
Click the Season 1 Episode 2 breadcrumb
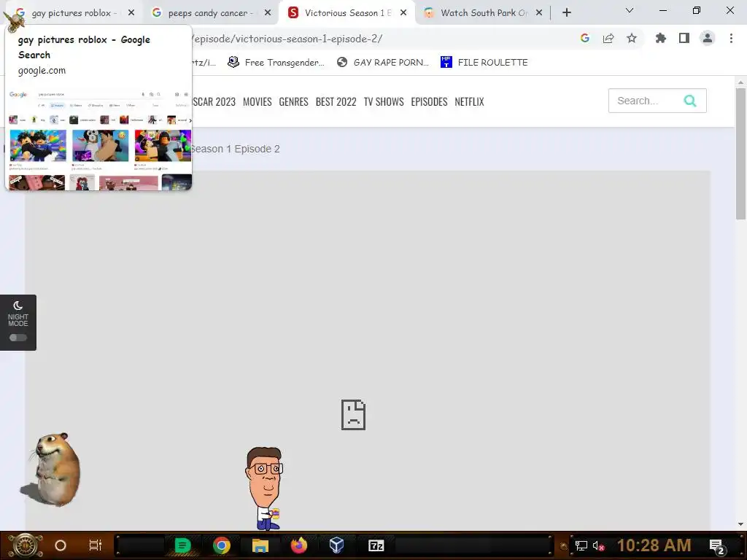click(235, 149)
